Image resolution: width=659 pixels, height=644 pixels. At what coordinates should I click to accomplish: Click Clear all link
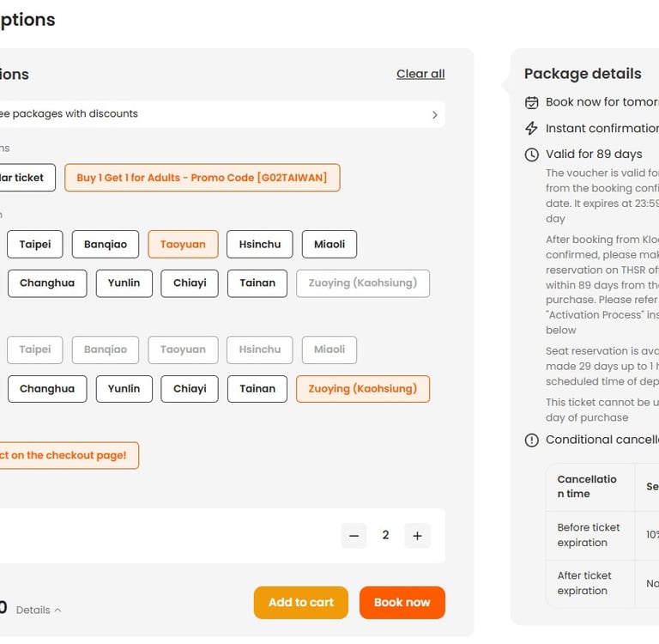pyautogui.click(x=420, y=74)
